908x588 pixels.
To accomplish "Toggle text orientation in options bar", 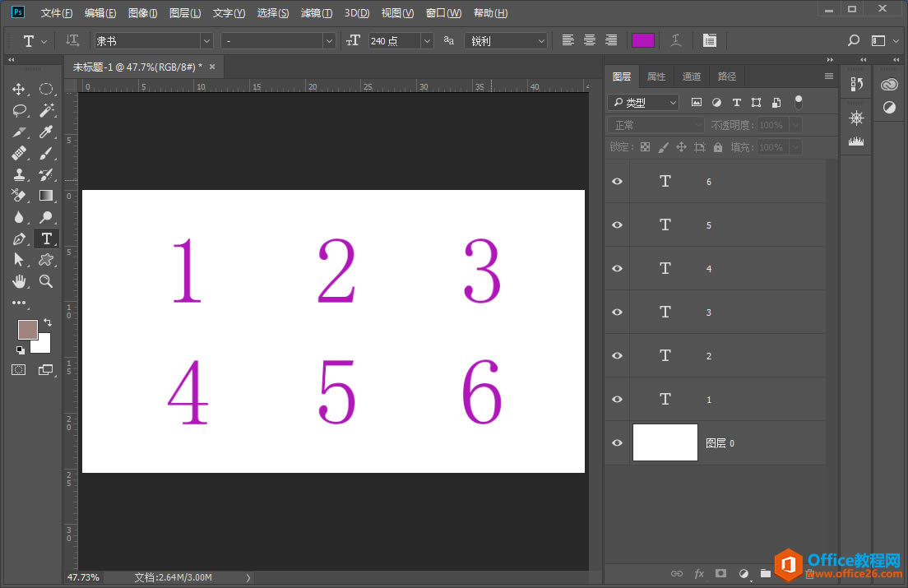I will coord(72,40).
